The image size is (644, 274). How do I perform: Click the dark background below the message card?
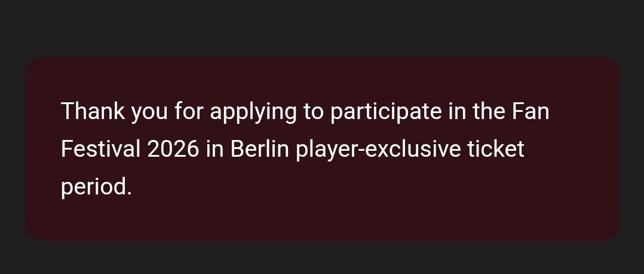pyautogui.click(x=322, y=258)
